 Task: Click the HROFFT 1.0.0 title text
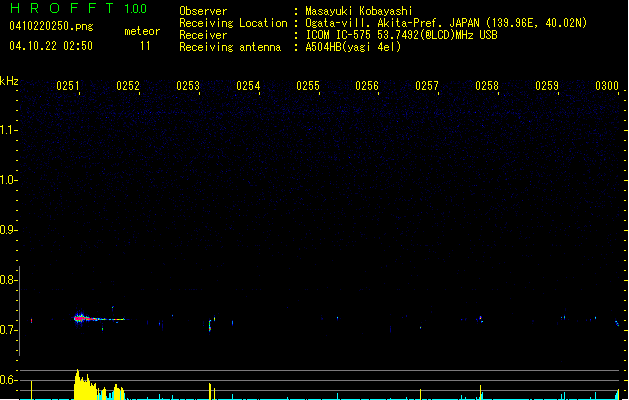pyautogui.click(x=79, y=8)
